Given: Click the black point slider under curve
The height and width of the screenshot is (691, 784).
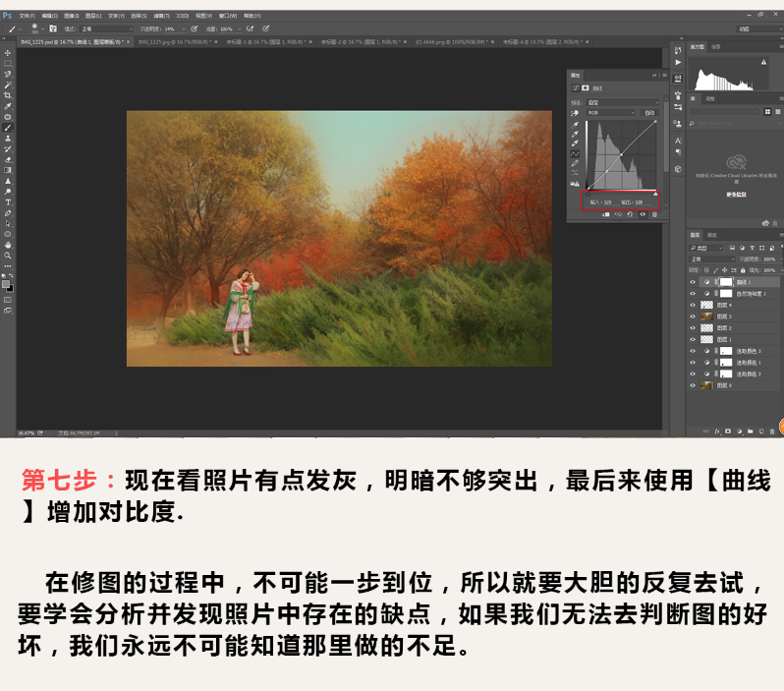Looking at the screenshot, I should pyautogui.click(x=588, y=195).
